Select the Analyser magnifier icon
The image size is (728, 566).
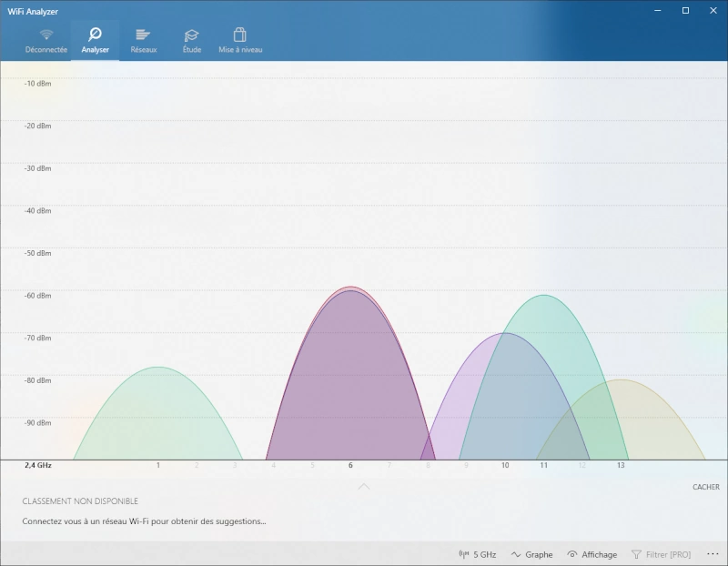tap(95, 35)
